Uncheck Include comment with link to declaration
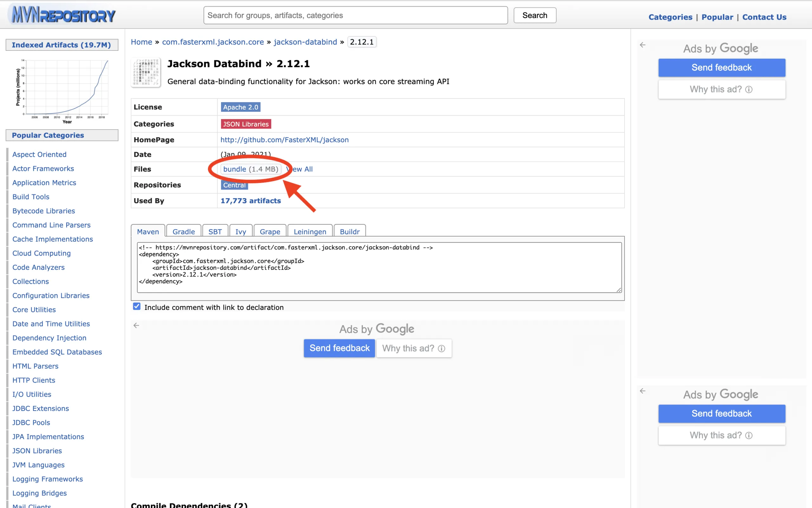Viewport: 812px width, 508px height. point(137,306)
